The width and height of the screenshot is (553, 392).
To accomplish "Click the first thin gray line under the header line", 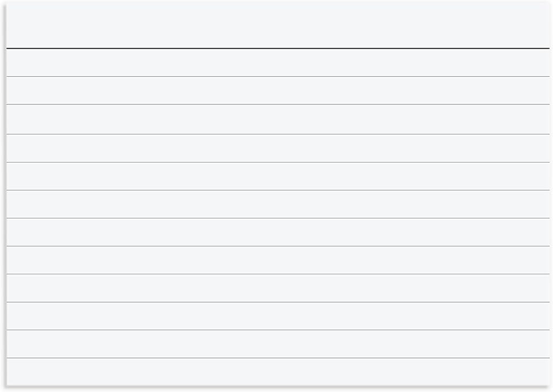I will 278,76.
